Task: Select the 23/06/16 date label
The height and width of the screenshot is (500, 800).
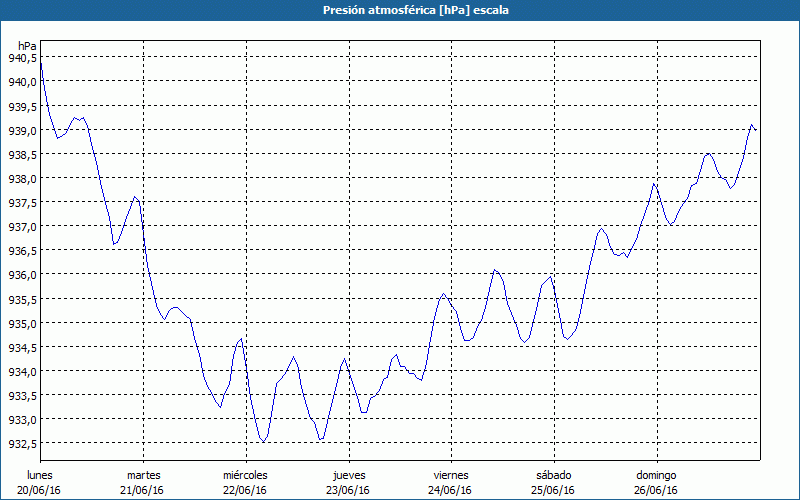Action: pyautogui.click(x=348, y=490)
